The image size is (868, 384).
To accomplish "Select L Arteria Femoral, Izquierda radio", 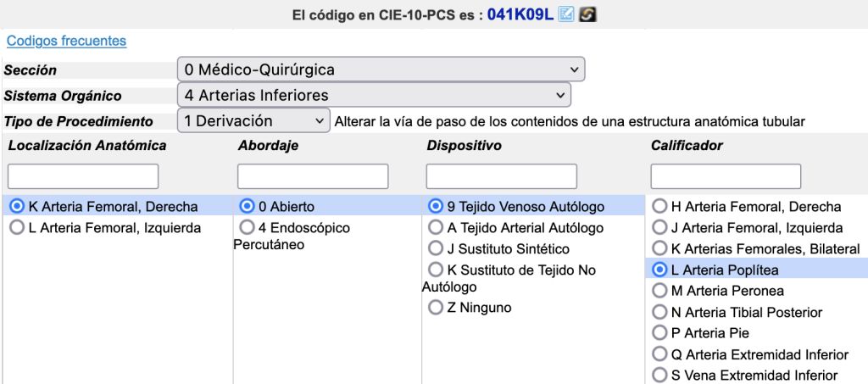I will pyautogui.click(x=16, y=228).
